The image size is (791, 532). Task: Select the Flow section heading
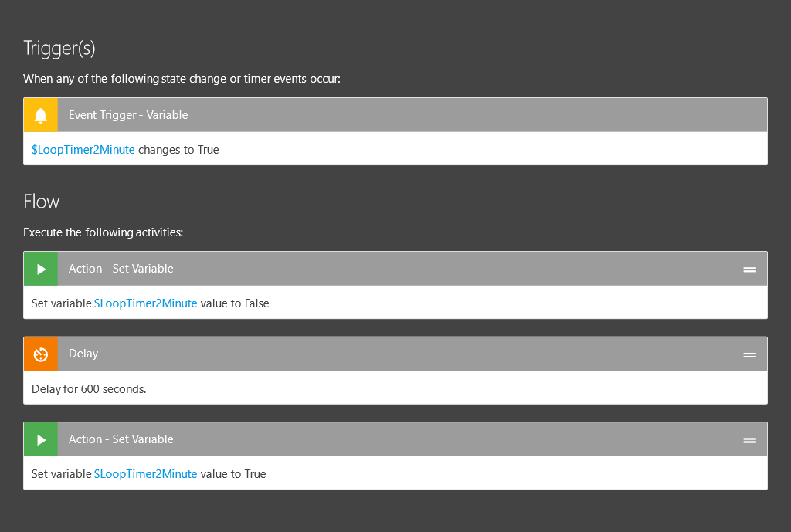[x=41, y=202]
